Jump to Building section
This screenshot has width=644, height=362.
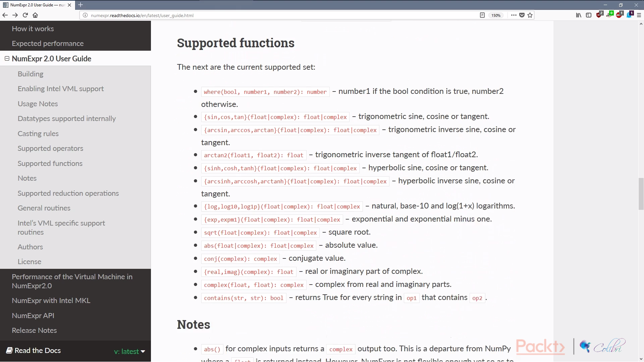(31, 74)
